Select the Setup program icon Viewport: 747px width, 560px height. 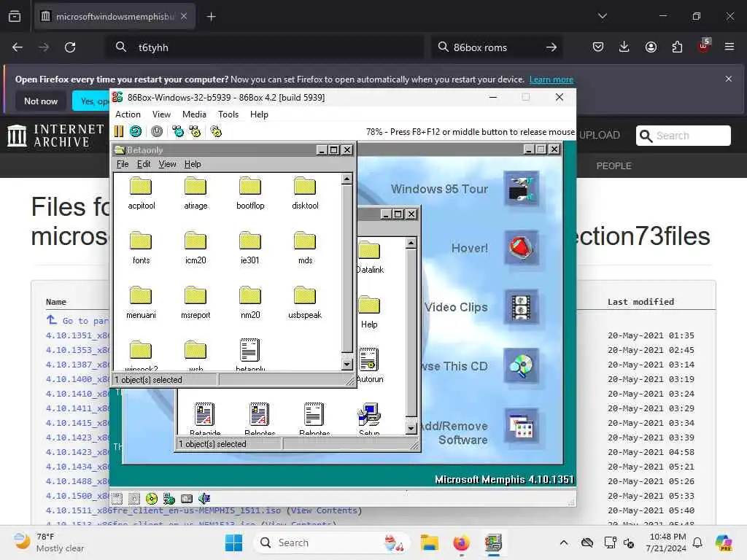click(x=369, y=419)
